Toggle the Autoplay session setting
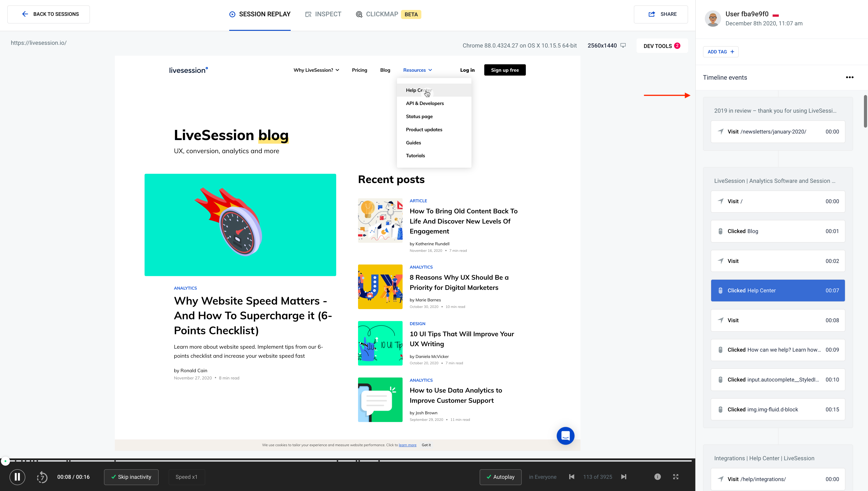The image size is (868, 491). [x=500, y=477]
